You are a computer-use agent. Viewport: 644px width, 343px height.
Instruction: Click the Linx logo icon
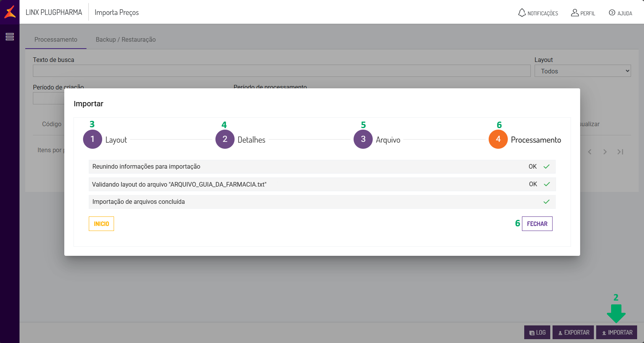[x=10, y=12]
